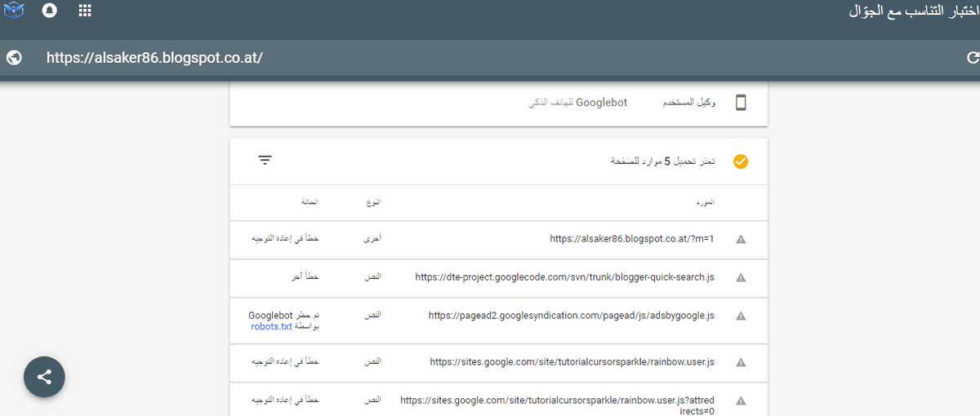Click the notifications bell icon
980x416 pixels.
pos(49,11)
